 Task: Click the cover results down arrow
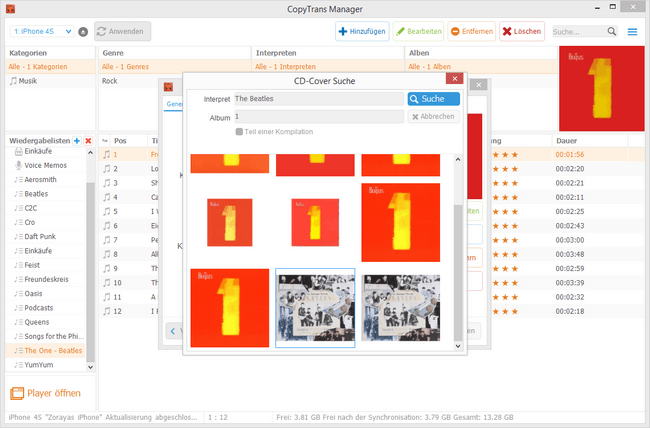tap(458, 346)
